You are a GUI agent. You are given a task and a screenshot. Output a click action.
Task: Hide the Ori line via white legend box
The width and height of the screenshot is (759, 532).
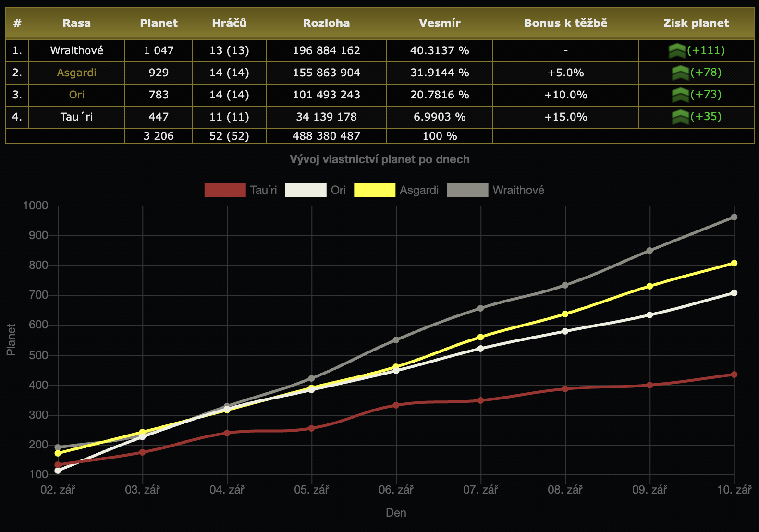306,190
